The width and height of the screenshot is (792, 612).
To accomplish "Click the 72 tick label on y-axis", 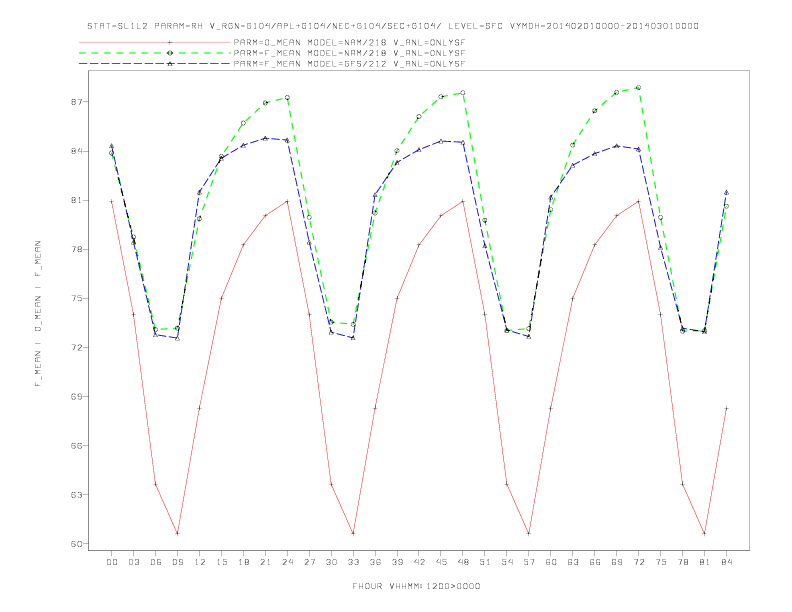I will click(x=76, y=347).
